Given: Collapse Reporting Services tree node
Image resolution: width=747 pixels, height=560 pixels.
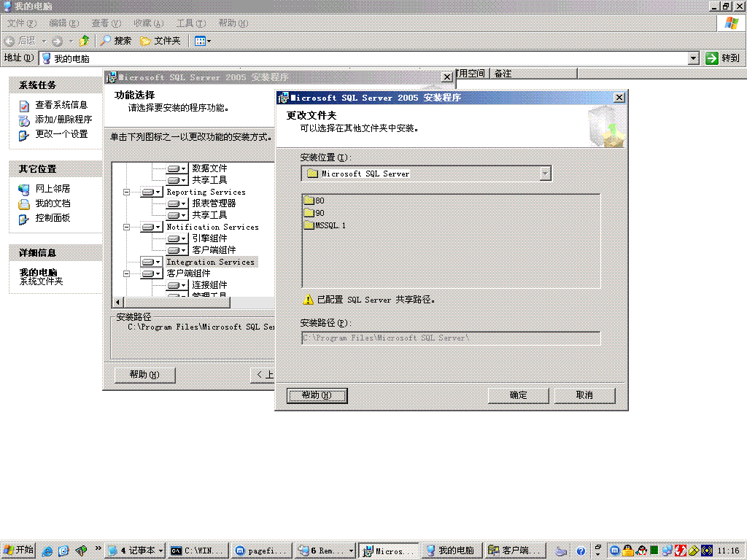Looking at the screenshot, I should (126, 192).
